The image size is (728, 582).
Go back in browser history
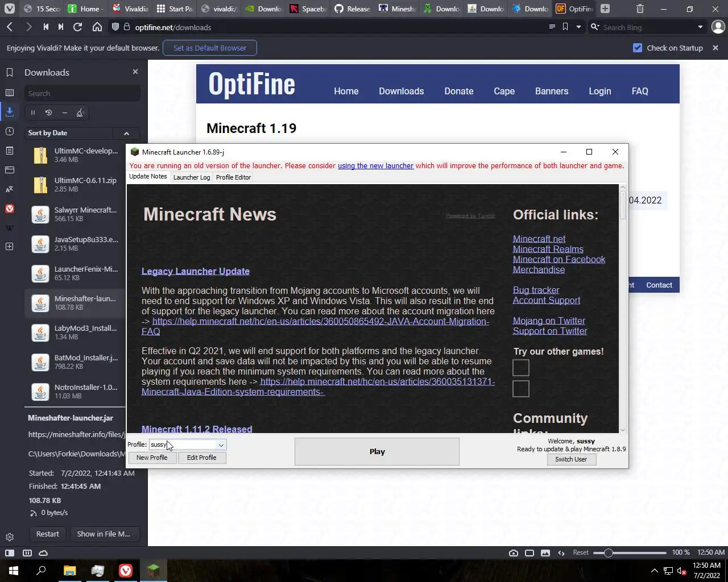click(10, 27)
